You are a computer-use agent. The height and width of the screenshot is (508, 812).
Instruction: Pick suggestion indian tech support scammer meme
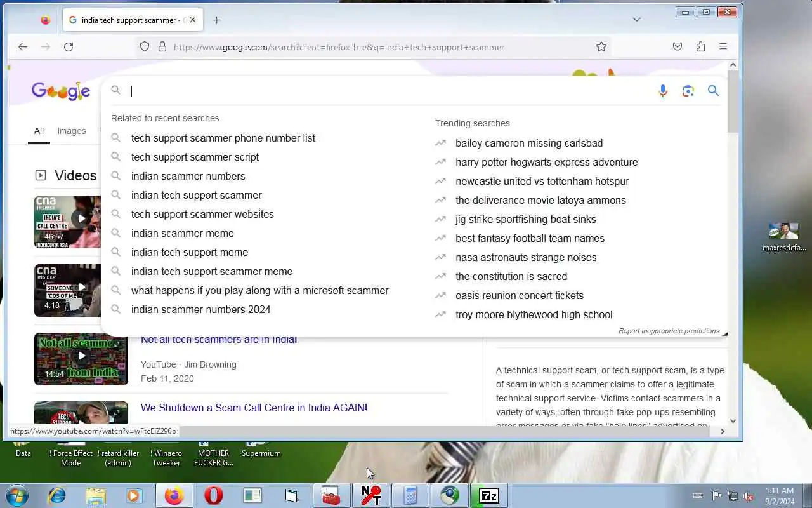212,271
